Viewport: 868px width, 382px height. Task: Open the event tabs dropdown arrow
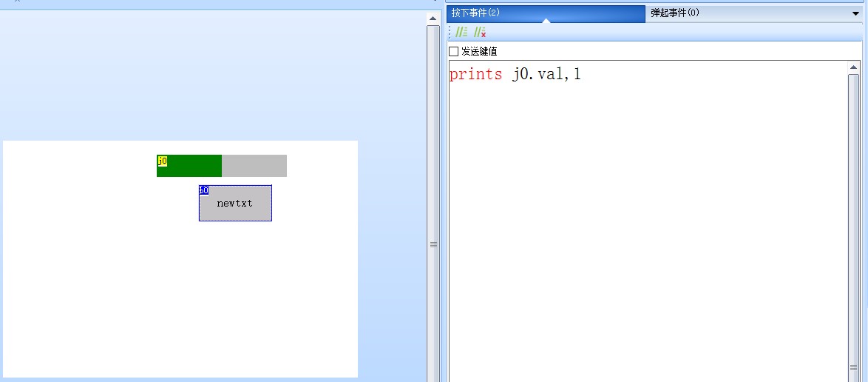point(855,13)
